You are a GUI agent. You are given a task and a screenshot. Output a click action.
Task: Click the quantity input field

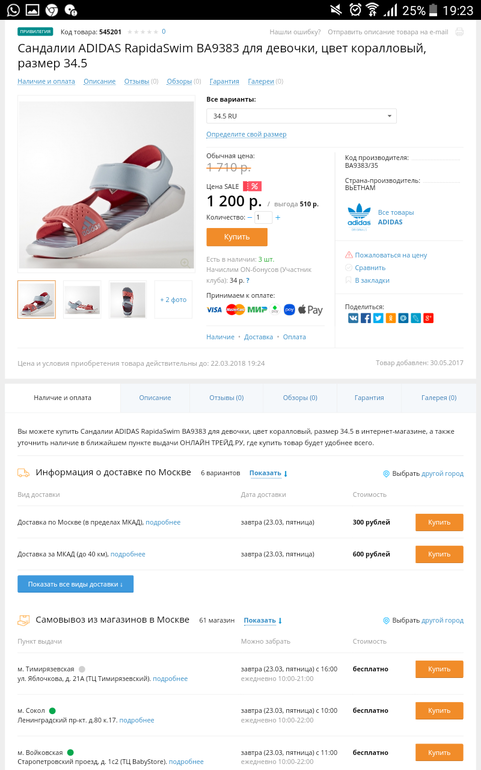tap(262, 217)
